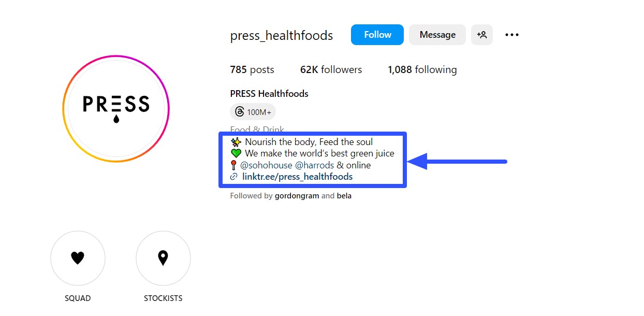Click the 785 posts count
Viewport: 644px width, 316px height.
point(252,69)
